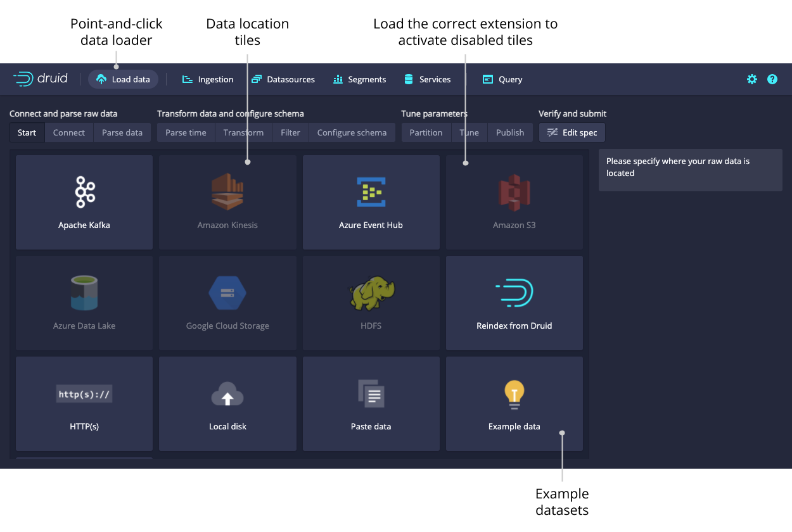Open the Query view
This screenshot has width=792, height=532.
click(502, 79)
